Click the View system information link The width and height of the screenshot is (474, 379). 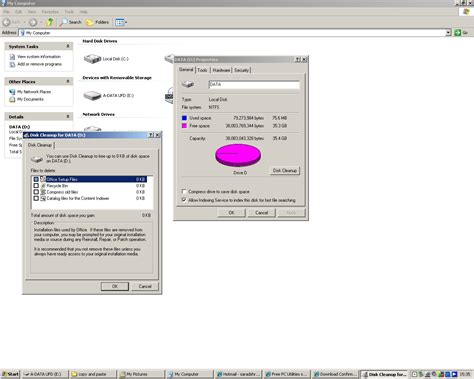tap(39, 57)
